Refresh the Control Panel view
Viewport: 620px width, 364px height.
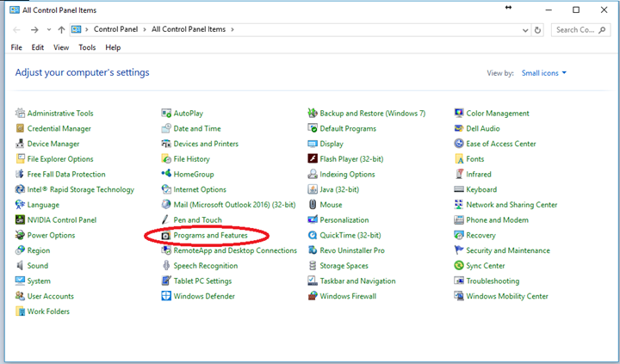(537, 30)
